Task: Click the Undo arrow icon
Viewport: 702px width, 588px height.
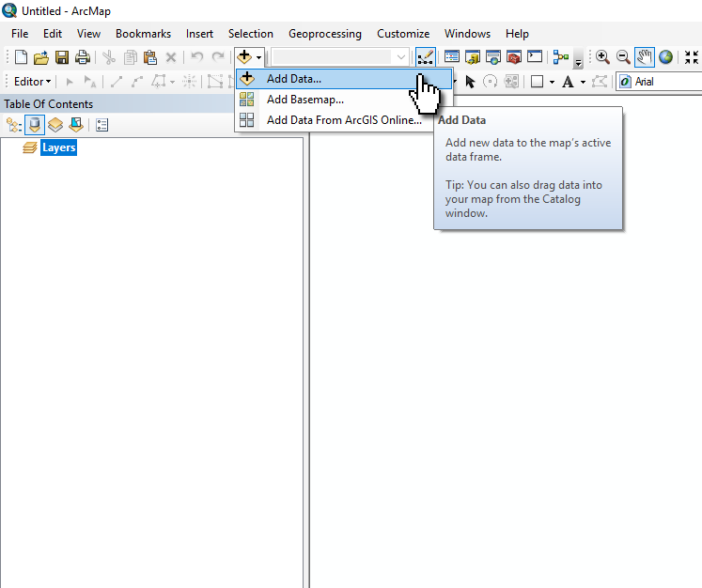Action: click(x=197, y=57)
